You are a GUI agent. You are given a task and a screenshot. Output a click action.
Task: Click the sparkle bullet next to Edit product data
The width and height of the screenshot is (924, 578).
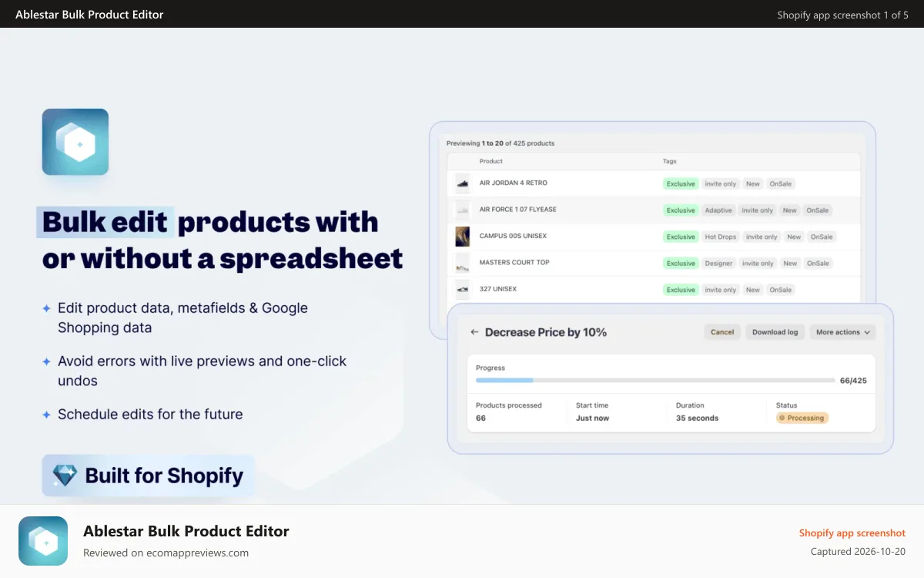(x=46, y=308)
